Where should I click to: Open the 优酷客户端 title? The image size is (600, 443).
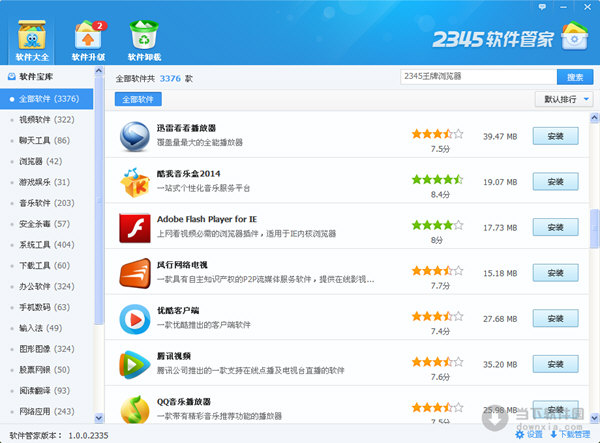click(178, 310)
